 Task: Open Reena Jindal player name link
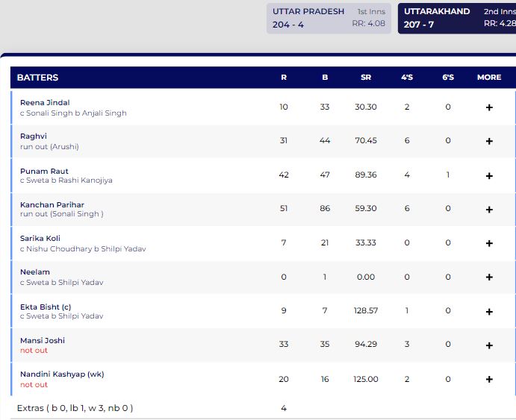click(45, 102)
